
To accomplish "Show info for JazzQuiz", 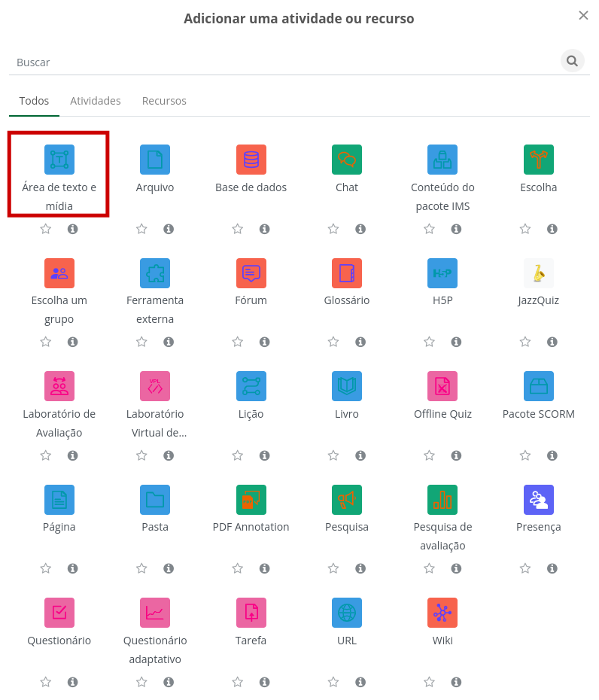I will pyautogui.click(x=552, y=342).
